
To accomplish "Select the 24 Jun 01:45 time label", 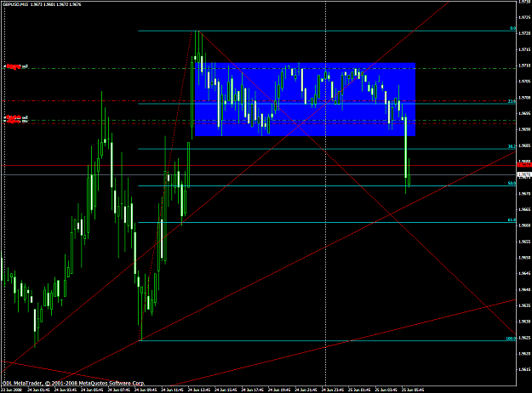I will pos(38,390).
